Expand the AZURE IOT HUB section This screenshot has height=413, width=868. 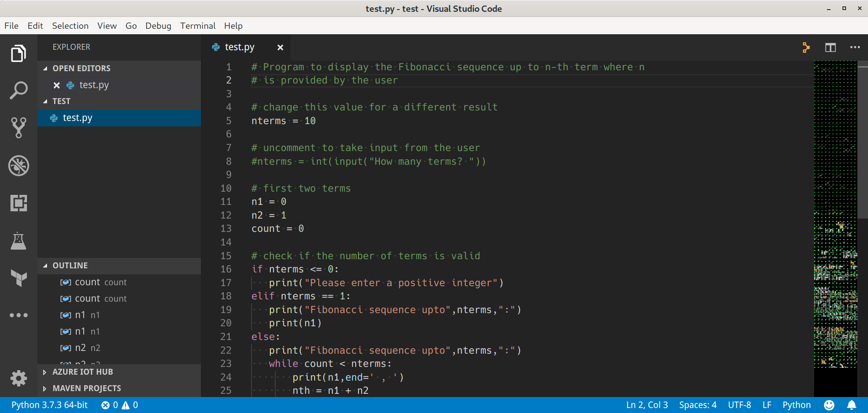tap(83, 371)
